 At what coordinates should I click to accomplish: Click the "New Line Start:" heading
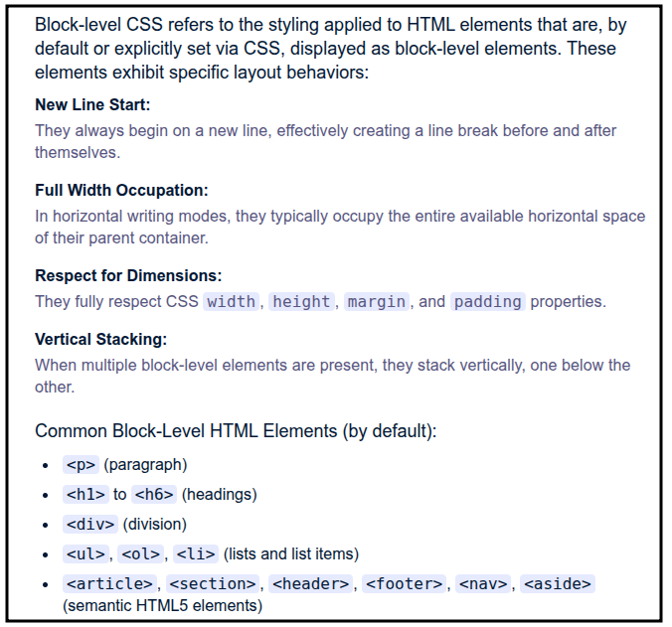click(92, 104)
